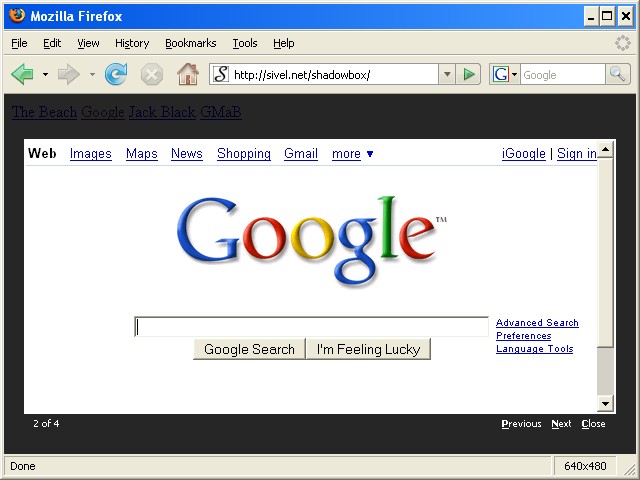Open the Google search engine selector
This screenshot has height=480, width=640.
pyautogui.click(x=505, y=75)
